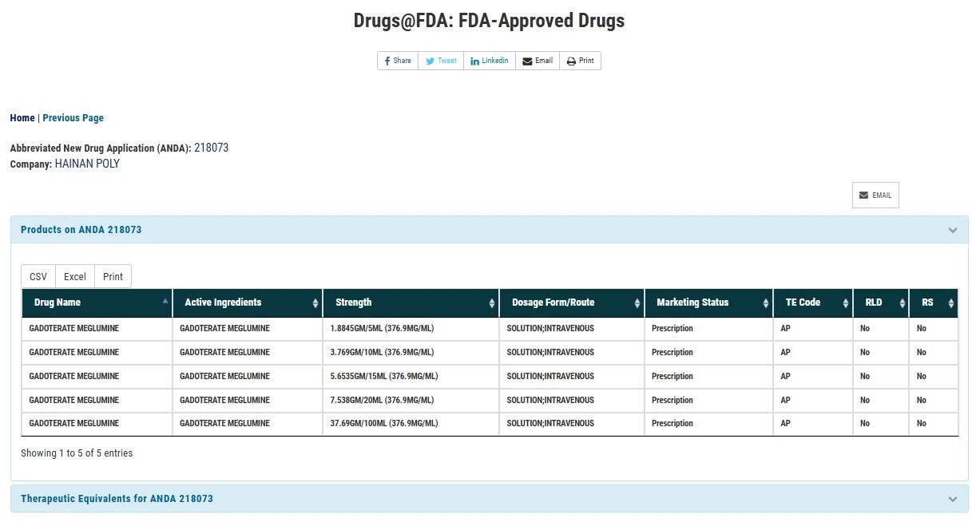Sort by TE Code column

point(803,303)
